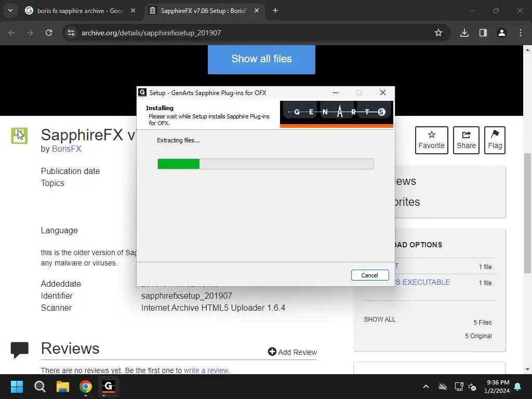Toggle the browser side panel
The image size is (532, 399).
point(483,33)
